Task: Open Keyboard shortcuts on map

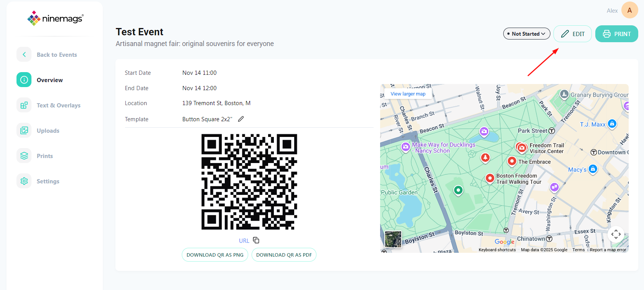Action: (497, 250)
